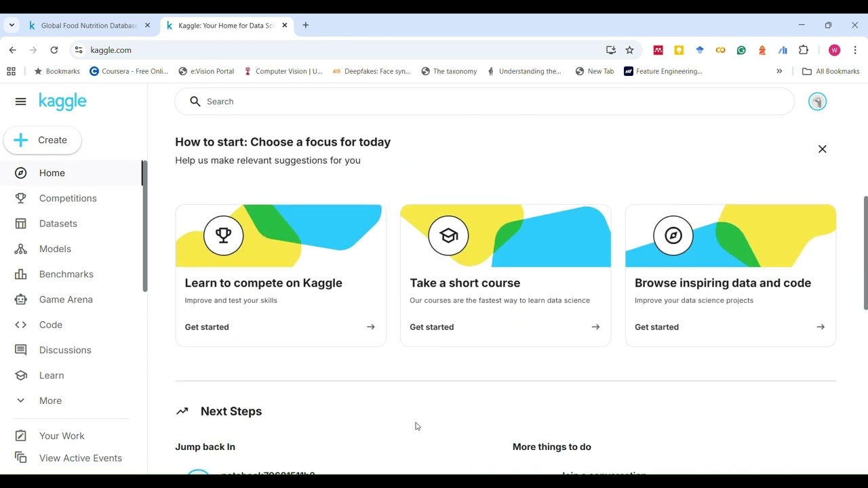Screen dimensions: 868x488
Task: Open the apps grid in bookmarks bar
Action: 11,71
